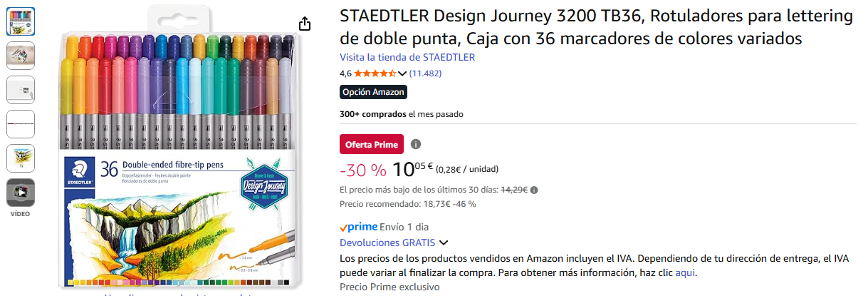
Task: Select the fifth thumbnail with landscape drawing
Action: (x=21, y=158)
